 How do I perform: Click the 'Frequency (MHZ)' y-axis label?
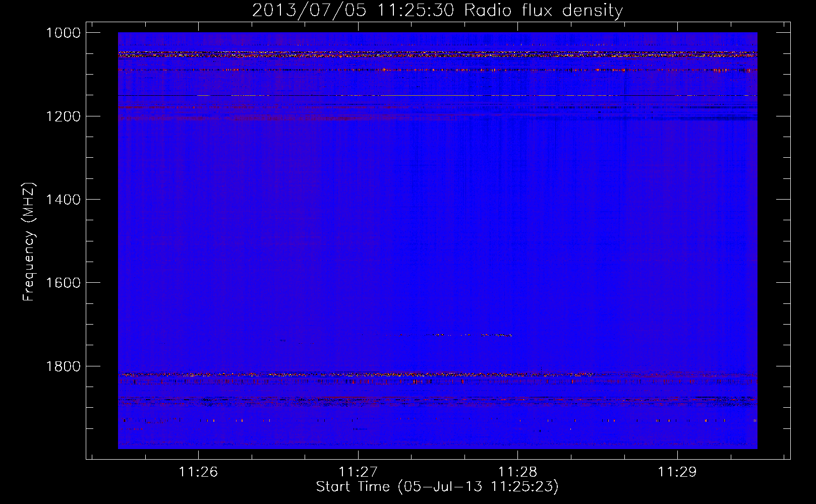[x=29, y=242]
